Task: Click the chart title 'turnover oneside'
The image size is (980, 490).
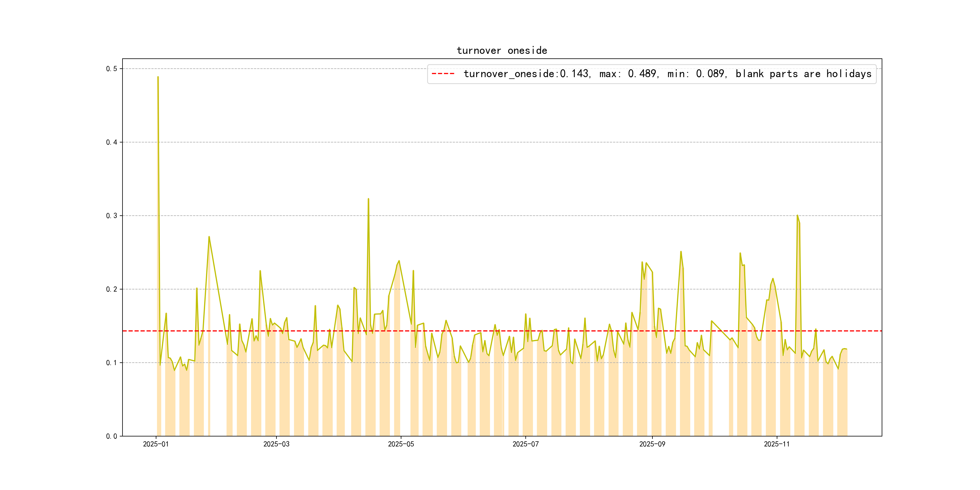Action: pos(501,51)
